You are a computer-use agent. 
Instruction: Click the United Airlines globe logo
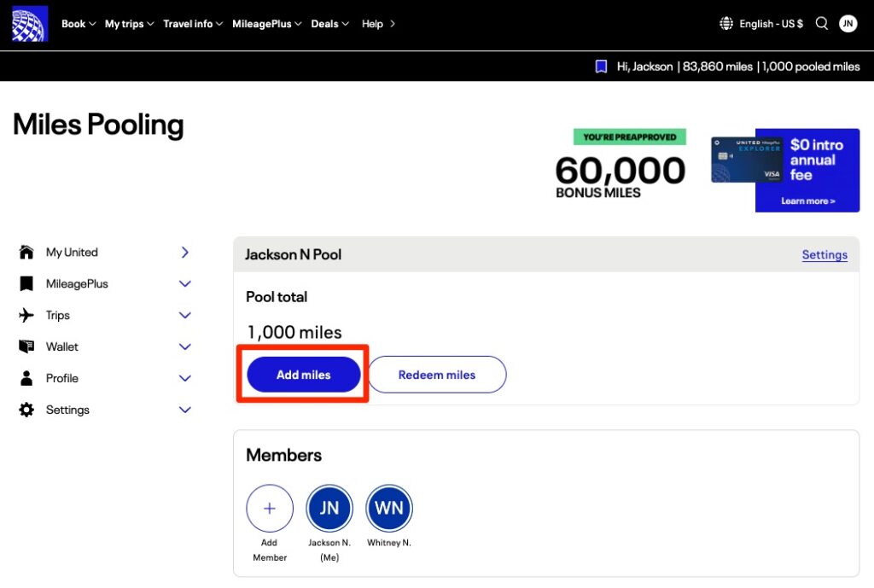point(28,23)
